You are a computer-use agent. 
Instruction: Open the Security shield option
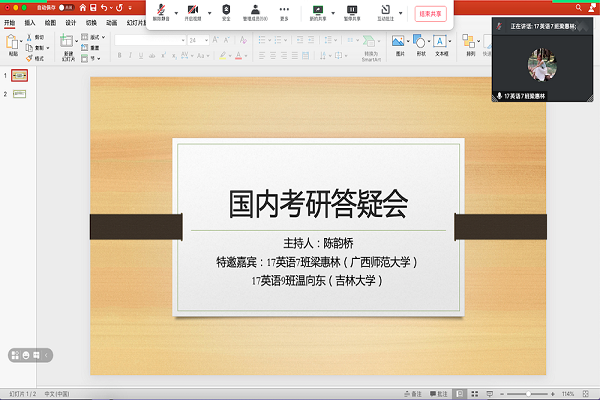[226, 11]
